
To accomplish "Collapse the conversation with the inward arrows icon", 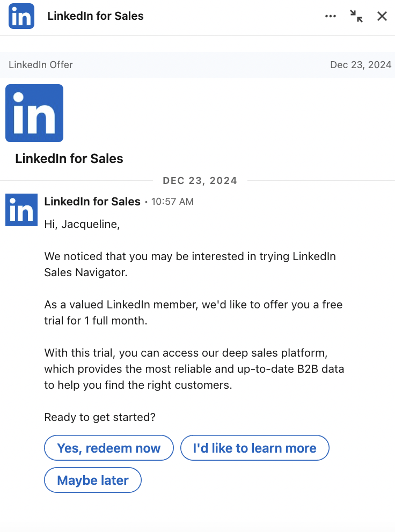I will (x=356, y=16).
